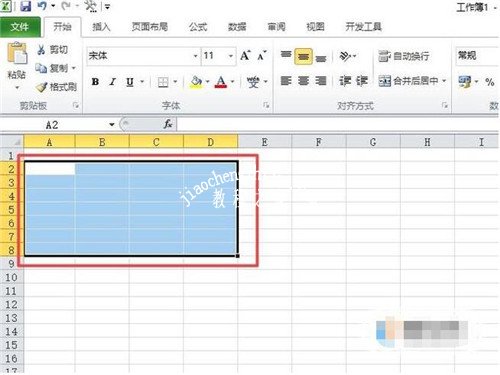Viewport: 500px width, 375px height.
Task: Click the borders icon
Action: (x=163, y=82)
